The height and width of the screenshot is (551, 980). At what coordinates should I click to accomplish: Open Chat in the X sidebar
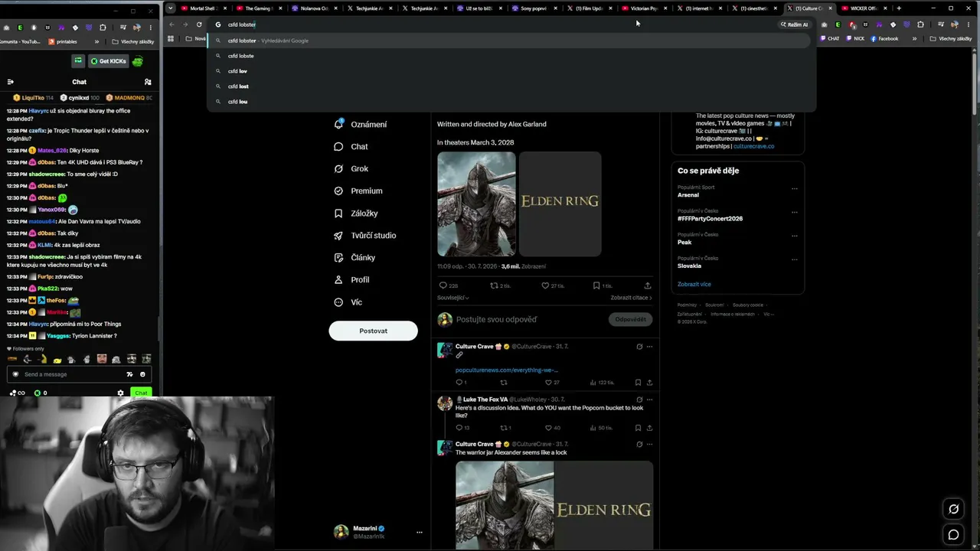click(351, 146)
